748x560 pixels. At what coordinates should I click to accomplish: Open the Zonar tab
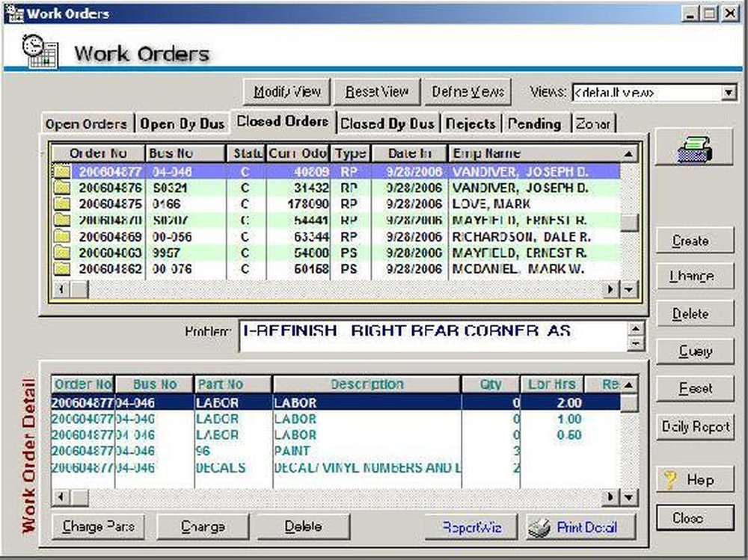pos(593,124)
